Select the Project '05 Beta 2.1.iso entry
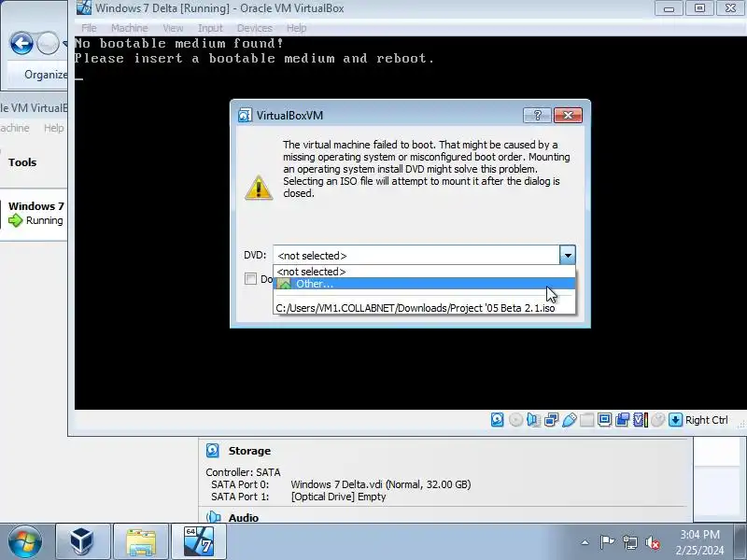The height and width of the screenshot is (560, 747). tap(424, 308)
